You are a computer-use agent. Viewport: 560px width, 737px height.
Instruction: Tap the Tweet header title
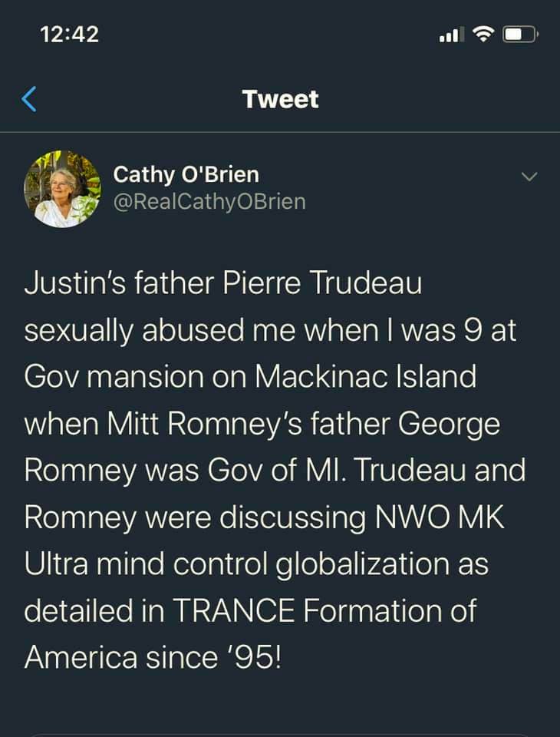point(280,99)
